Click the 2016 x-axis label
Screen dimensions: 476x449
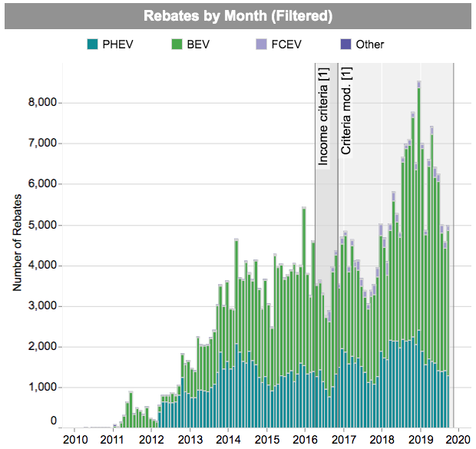305,439
